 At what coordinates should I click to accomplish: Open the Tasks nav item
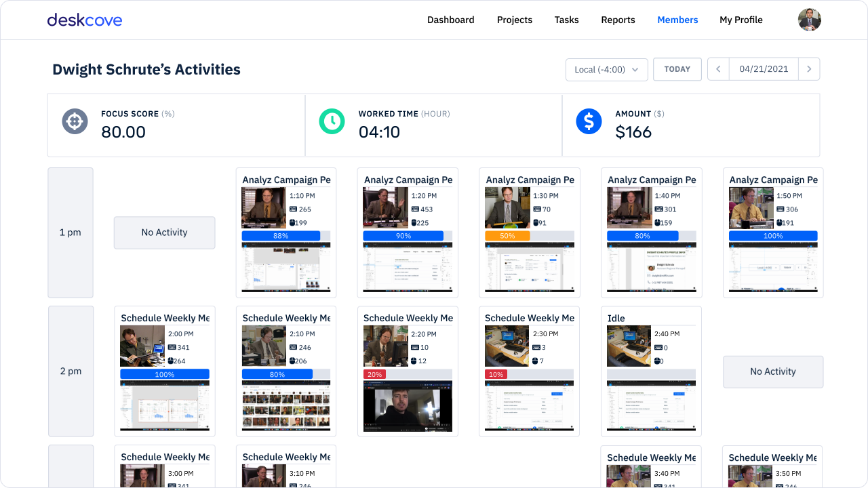(x=567, y=20)
